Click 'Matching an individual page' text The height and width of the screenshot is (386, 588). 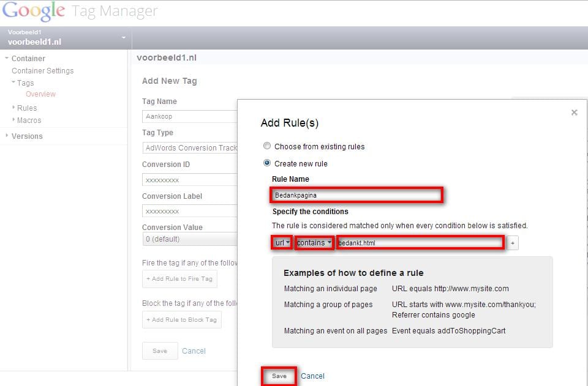(x=330, y=289)
